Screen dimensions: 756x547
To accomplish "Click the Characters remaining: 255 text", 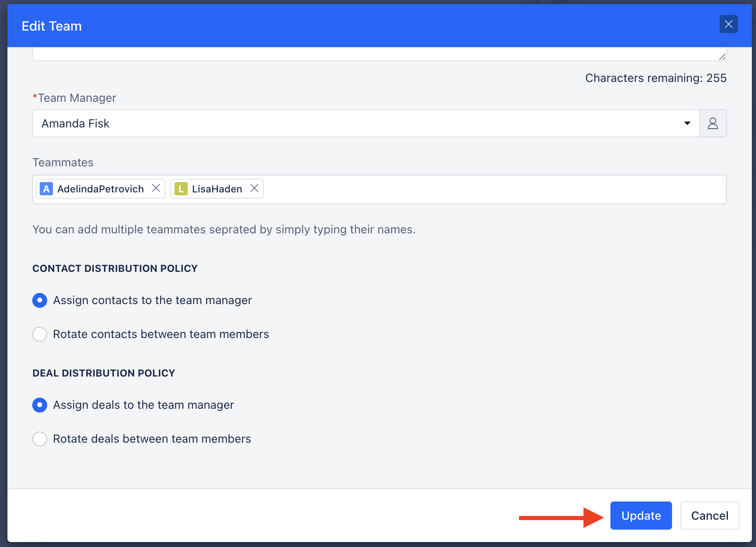I will click(656, 78).
